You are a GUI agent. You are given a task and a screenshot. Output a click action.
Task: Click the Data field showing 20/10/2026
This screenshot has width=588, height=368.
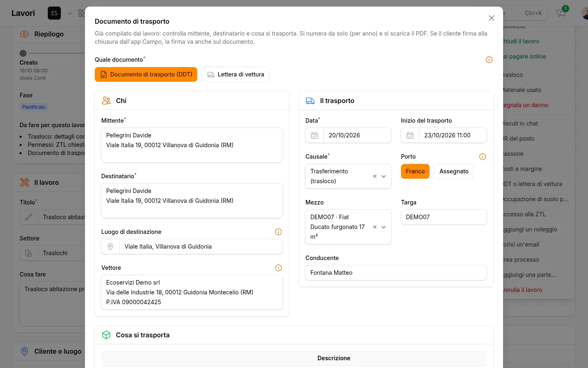[x=357, y=135]
